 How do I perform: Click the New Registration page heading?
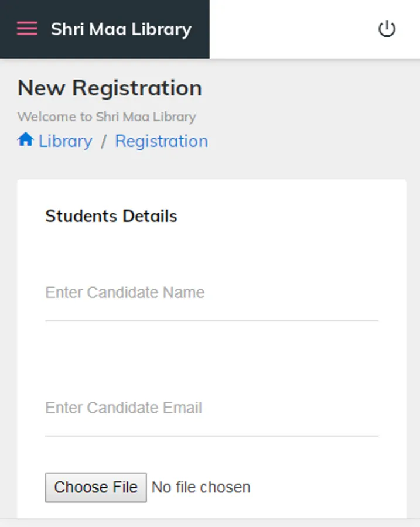tap(110, 88)
